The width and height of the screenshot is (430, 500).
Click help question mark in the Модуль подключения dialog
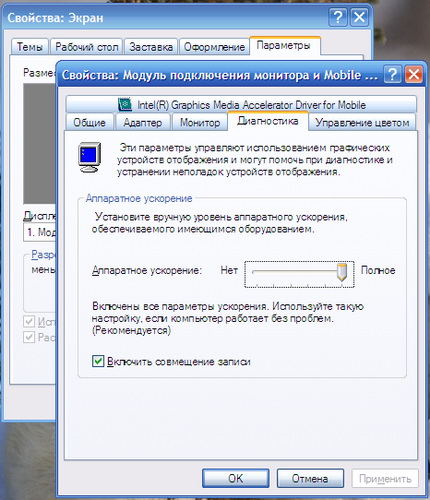click(393, 74)
